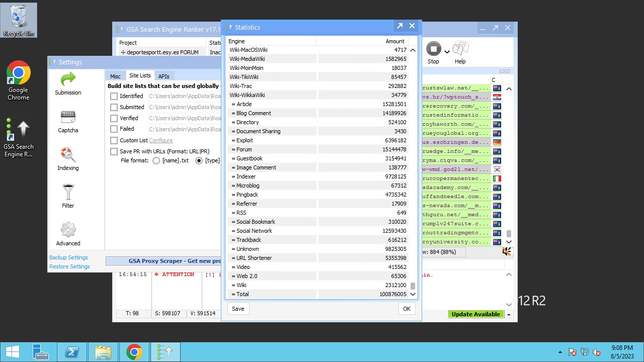This screenshot has height=362, width=644.
Task: Click the Backup Settings link
Action: [x=68, y=257]
